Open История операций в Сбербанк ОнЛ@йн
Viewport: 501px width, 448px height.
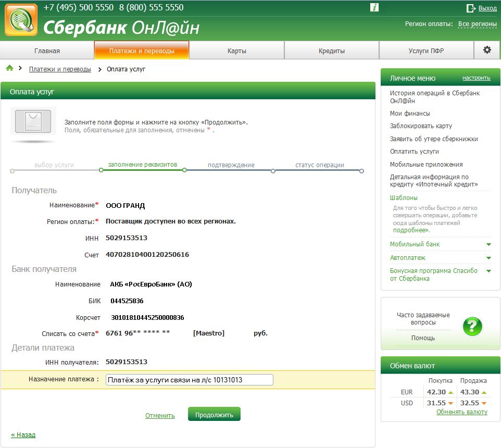(435, 97)
